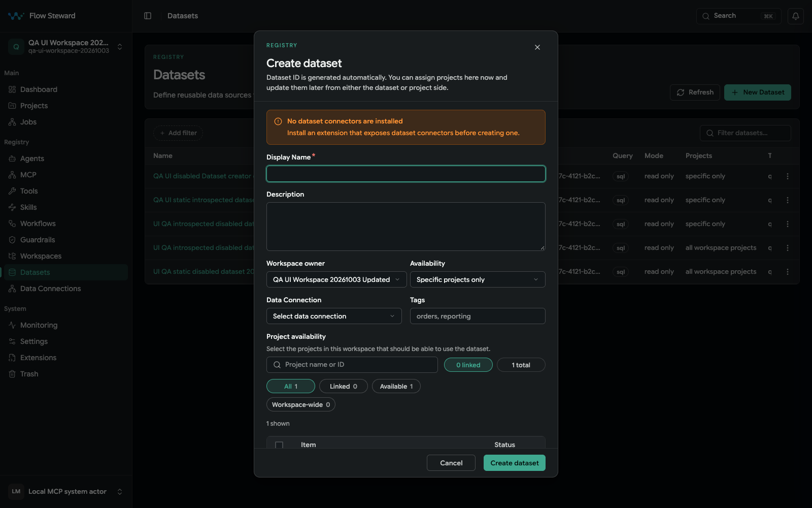Click the Trash bin icon
Screen dimensions: 812x508
tap(12, 374)
